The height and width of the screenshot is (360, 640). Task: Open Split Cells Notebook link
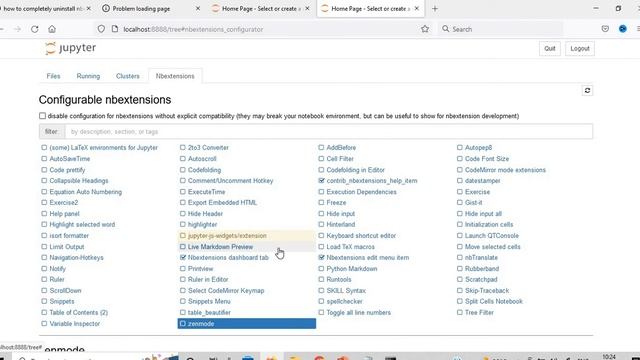[494, 301]
